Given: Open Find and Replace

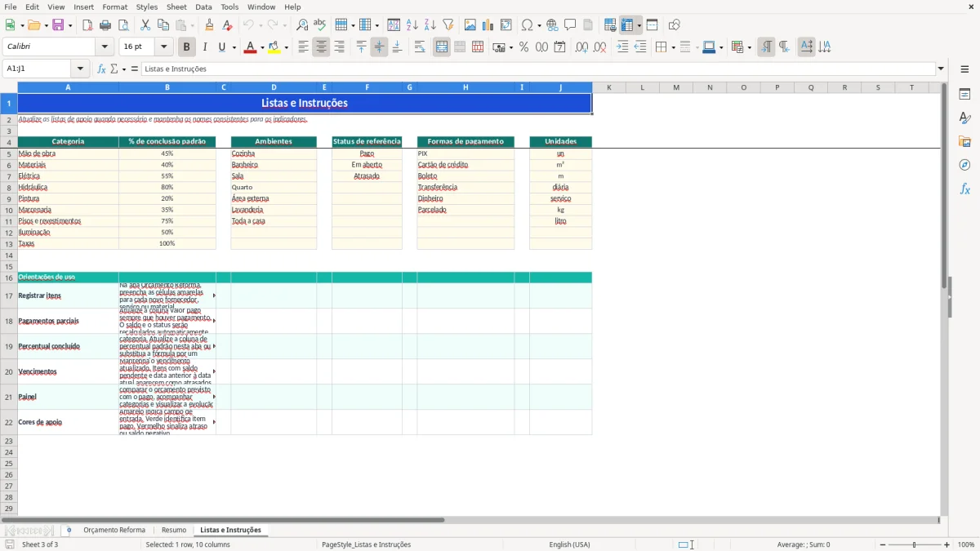Looking at the screenshot, I should tap(301, 25).
